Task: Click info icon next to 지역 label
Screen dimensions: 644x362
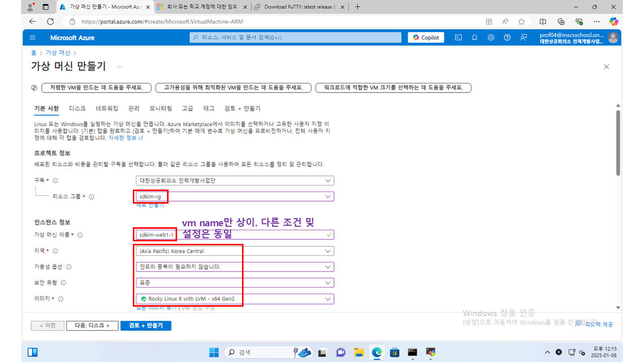Action: (x=55, y=251)
